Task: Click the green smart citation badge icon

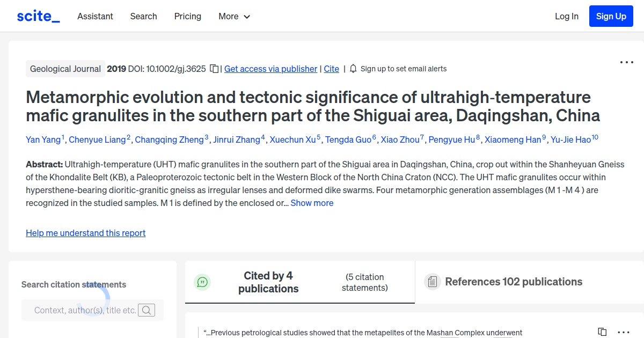Action: (x=202, y=282)
